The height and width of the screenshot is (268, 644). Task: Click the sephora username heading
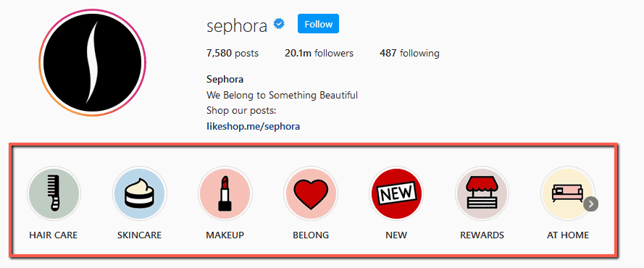coord(237,25)
